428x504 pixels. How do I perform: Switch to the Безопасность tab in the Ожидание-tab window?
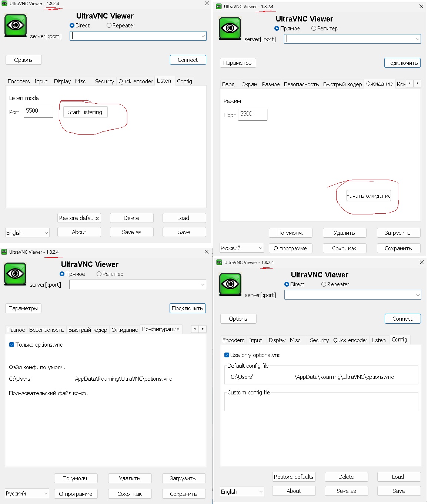point(301,84)
